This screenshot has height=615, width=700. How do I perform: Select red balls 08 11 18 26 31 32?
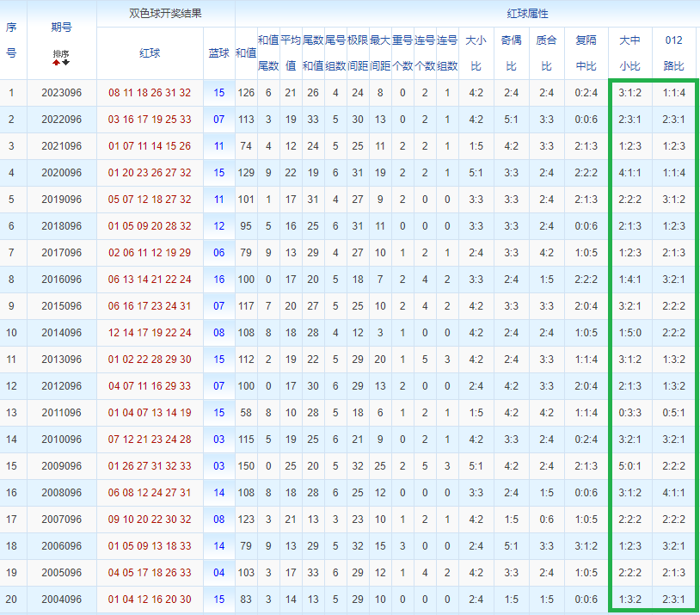[150, 93]
